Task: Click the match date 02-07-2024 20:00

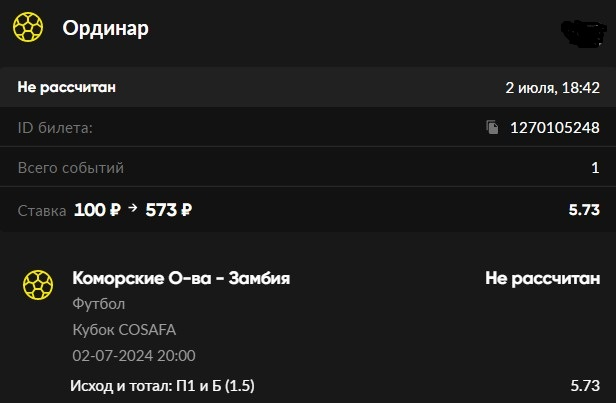Action: tap(134, 355)
